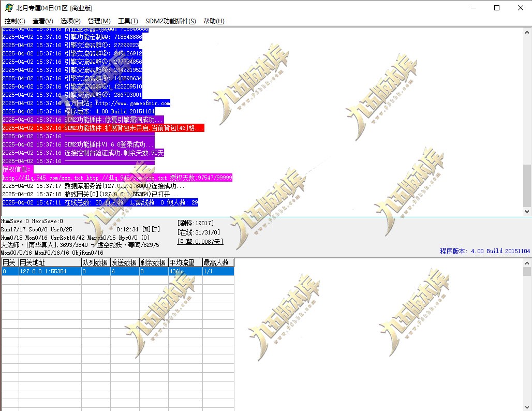
Task: Click the 最高人数 column header
Action: 218,262
